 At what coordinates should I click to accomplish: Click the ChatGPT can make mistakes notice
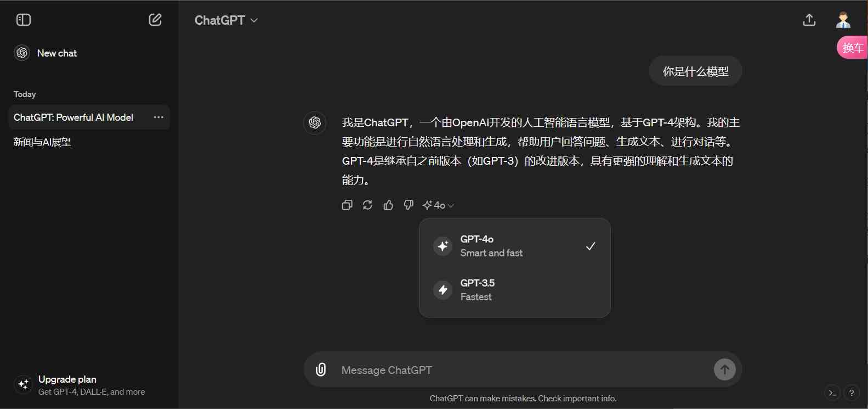click(523, 399)
